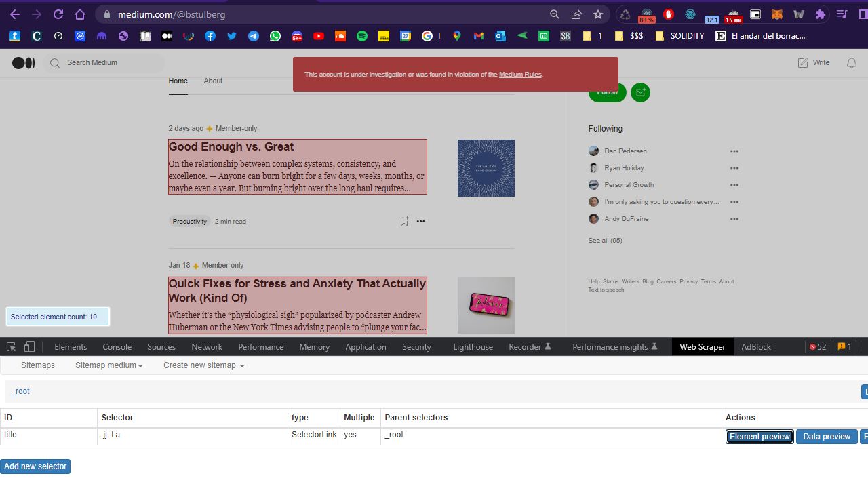Open the About tab on profile

[213, 81]
